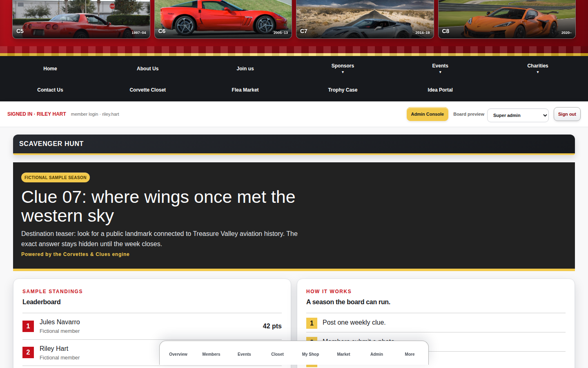Click the '42 pts' score
Viewport: 588px width, 368px height.
click(272, 326)
